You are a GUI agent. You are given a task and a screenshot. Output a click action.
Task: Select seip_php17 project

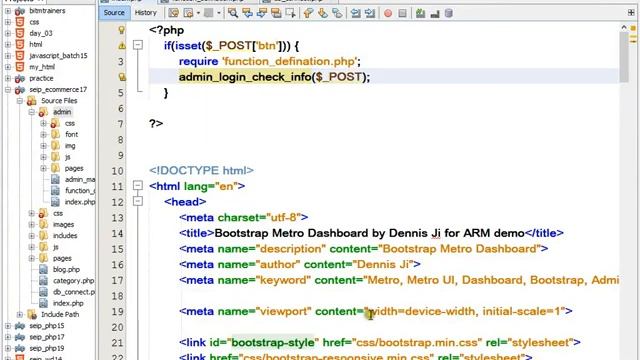(x=47, y=337)
